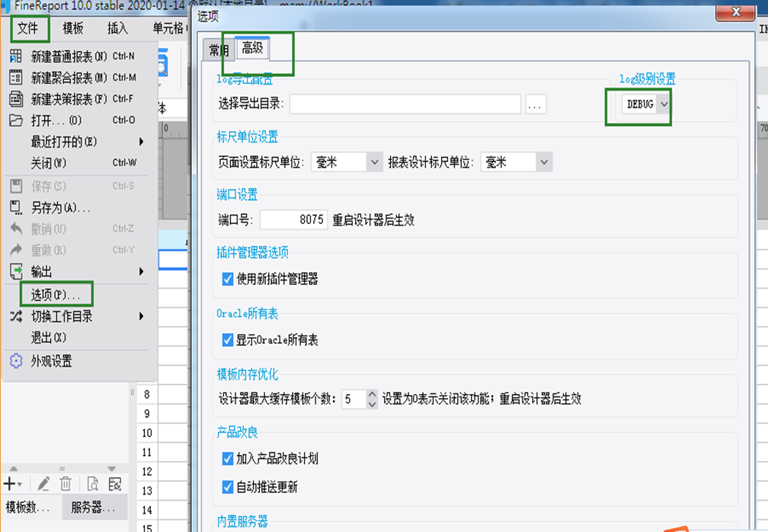Viewport: 768px width, 532px height.
Task: Click the 重做 redo arrow icon
Action: 16,250
